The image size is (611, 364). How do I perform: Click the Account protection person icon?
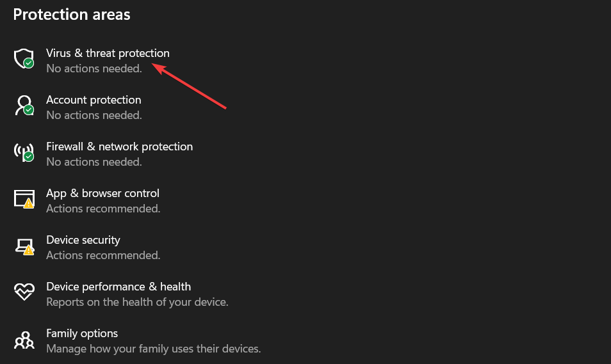(24, 106)
